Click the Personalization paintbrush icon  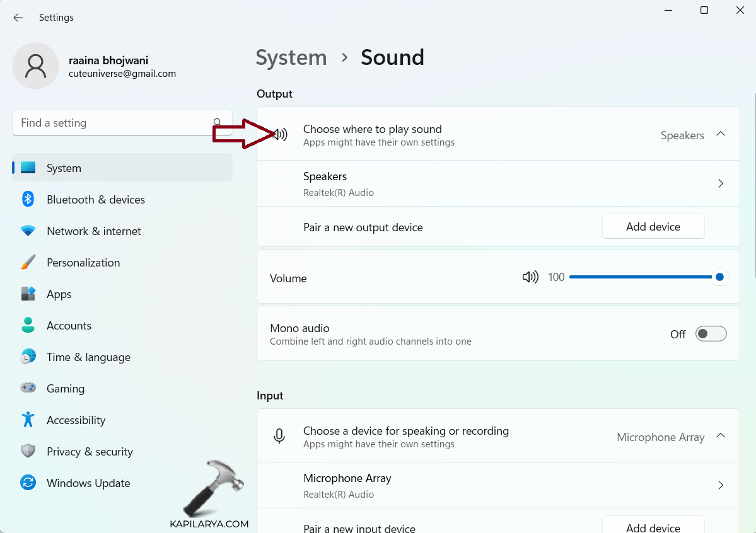click(28, 263)
